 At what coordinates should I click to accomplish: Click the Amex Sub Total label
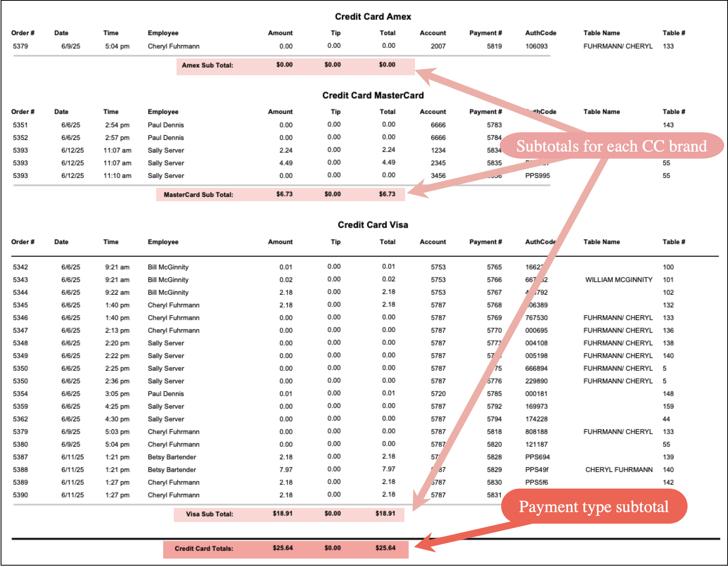pyautogui.click(x=207, y=65)
